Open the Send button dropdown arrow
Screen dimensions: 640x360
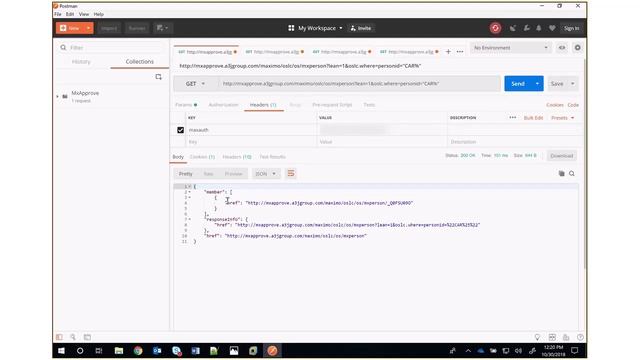coord(537,84)
